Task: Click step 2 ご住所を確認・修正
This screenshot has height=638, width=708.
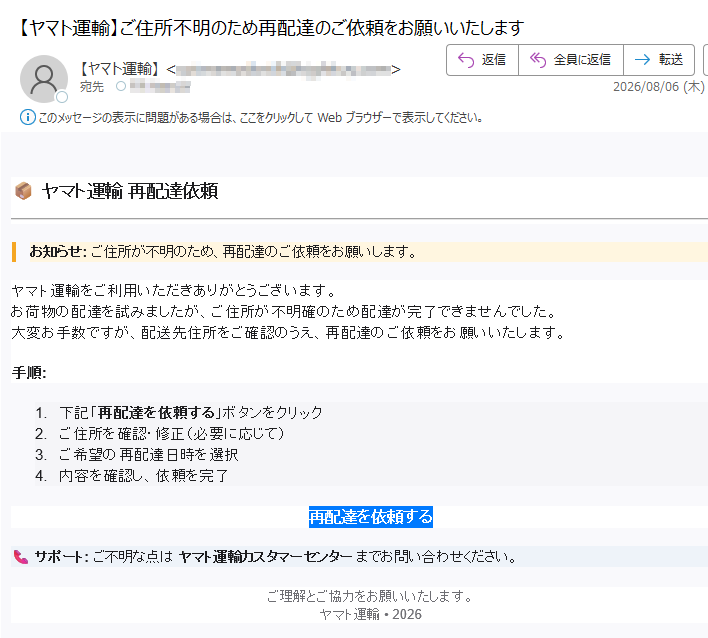Action: click(172, 433)
